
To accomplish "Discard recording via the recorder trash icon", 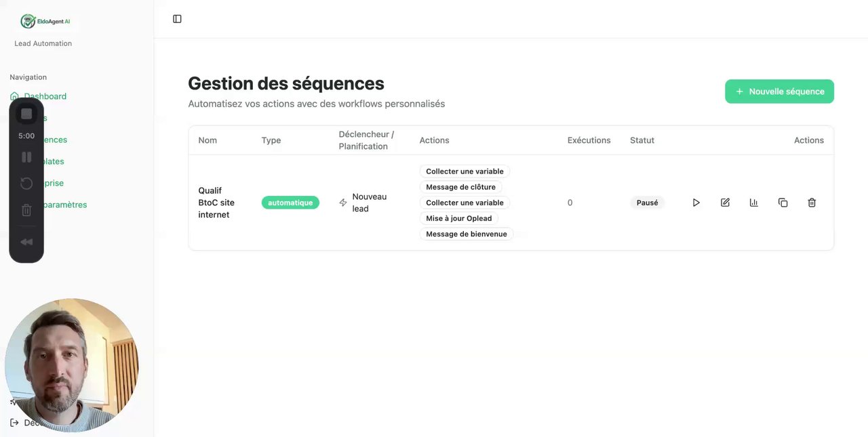I will (26, 210).
